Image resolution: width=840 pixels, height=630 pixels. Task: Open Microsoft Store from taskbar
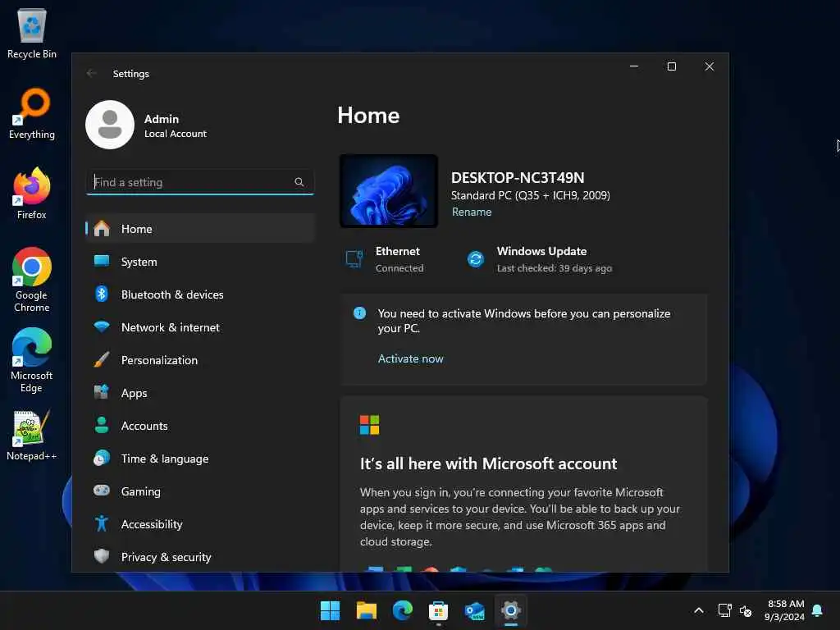pos(438,610)
